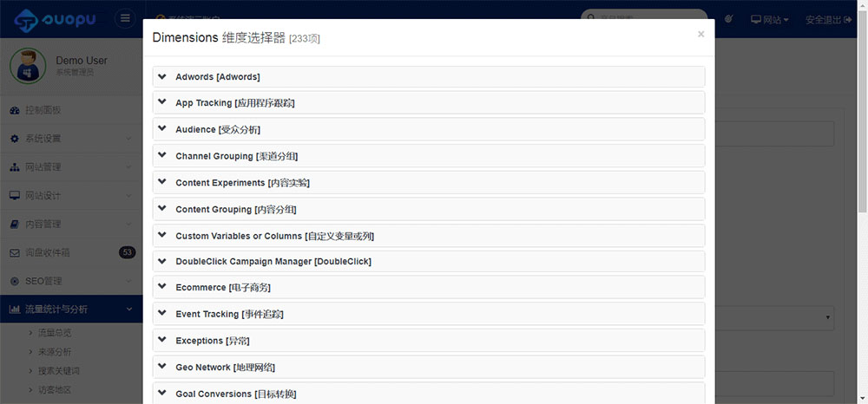Click the 询盘收件箱 envelope icon
Viewport: 868px width, 404px height.
pyautogui.click(x=15, y=253)
